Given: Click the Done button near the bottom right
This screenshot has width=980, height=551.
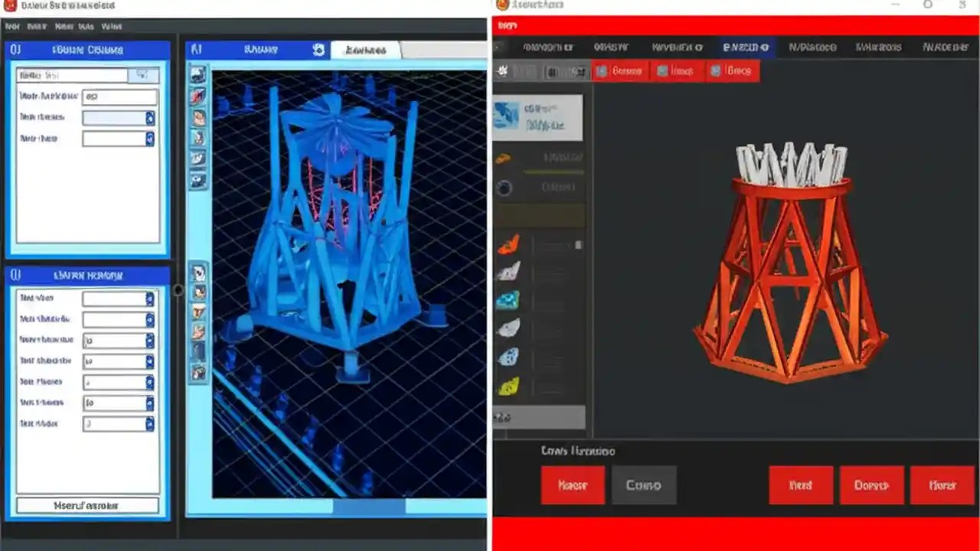Looking at the screenshot, I should pos(872,485).
